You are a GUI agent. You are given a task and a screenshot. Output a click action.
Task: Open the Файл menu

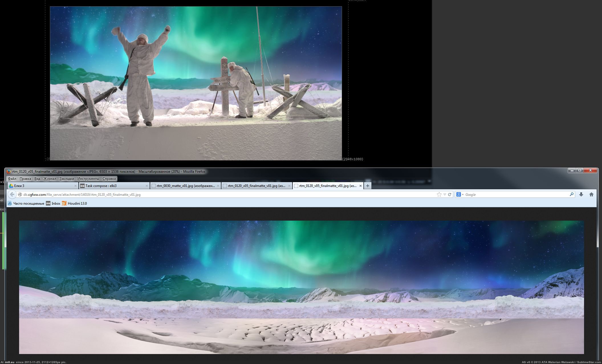(12, 179)
